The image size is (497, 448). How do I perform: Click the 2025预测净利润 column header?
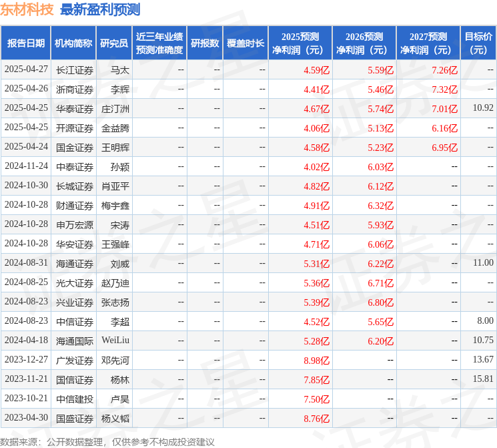[300, 43]
